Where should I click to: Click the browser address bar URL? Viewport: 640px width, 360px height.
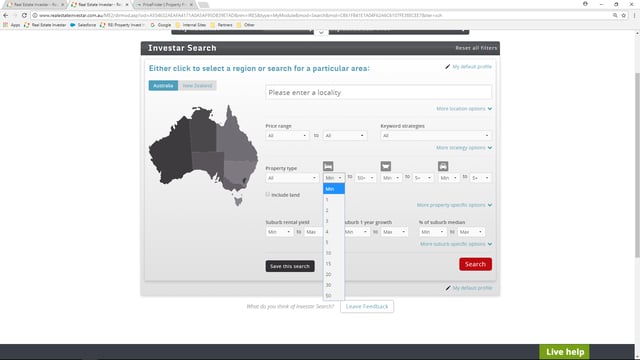[x=241, y=16]
